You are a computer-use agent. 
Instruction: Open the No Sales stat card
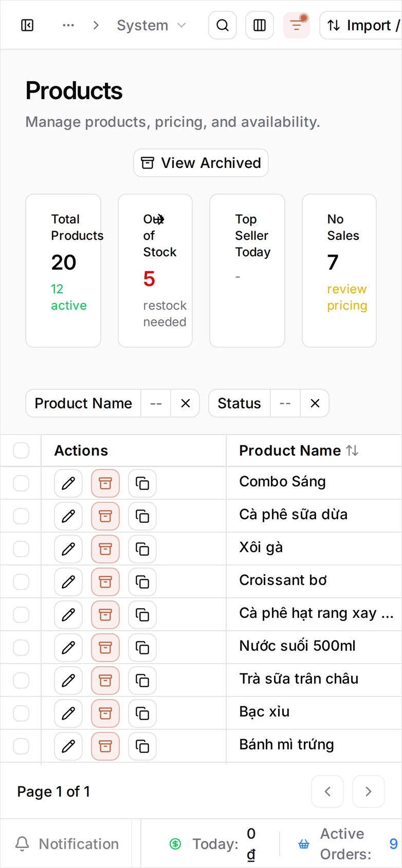point(339,271)
